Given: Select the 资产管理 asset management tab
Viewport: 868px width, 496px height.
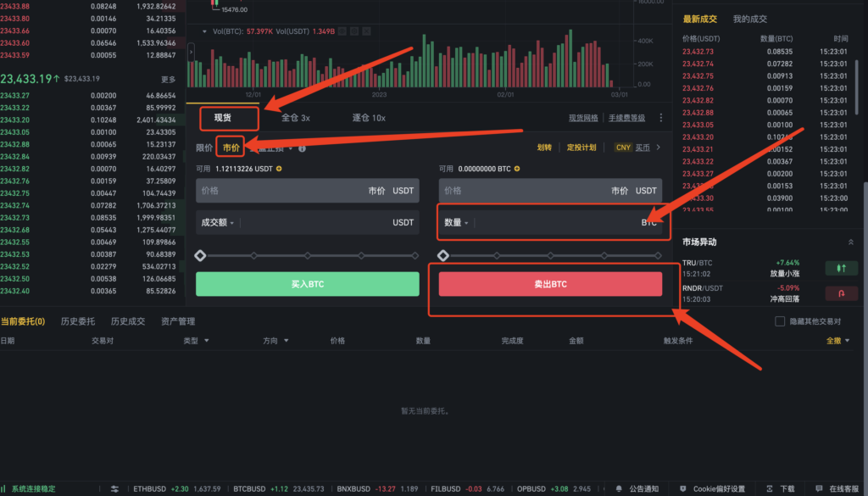Looking at the screenshot, I should click(178, 321).
